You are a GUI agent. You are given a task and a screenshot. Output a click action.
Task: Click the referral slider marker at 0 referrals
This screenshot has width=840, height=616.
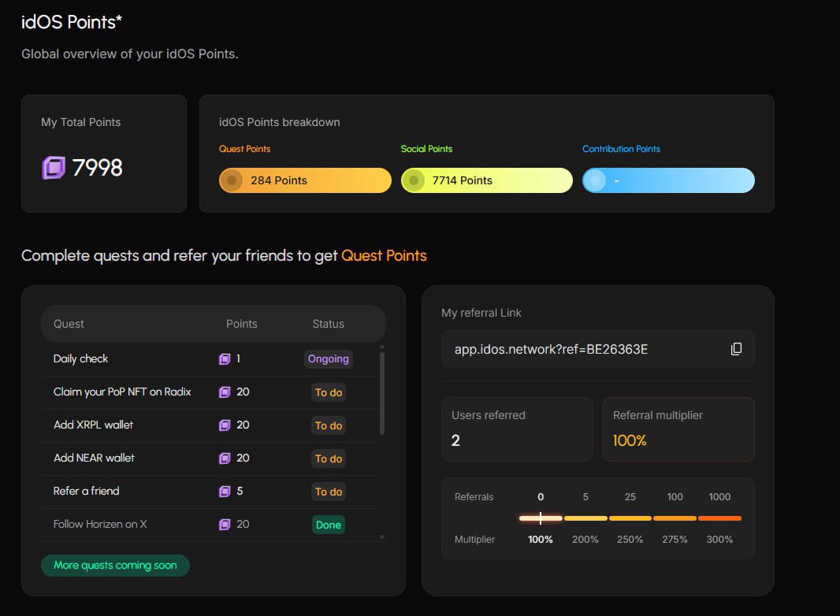tap(541, 518)
